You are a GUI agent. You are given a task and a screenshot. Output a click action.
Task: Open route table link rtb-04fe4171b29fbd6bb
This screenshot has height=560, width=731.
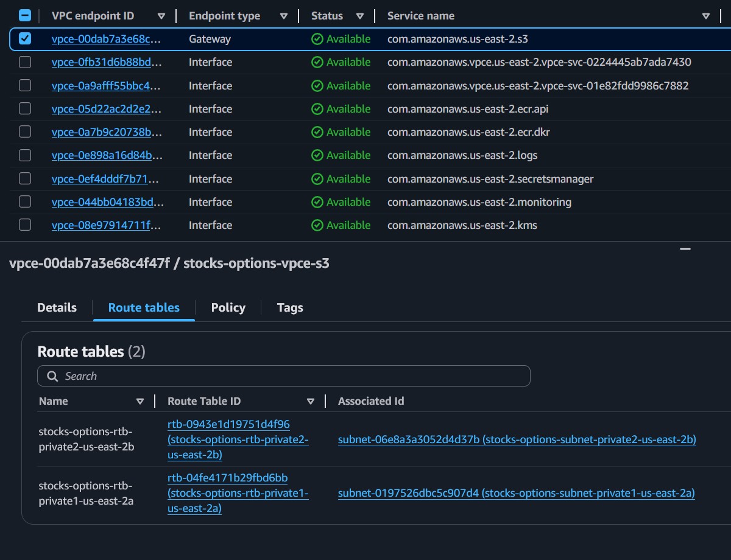click(x=226, y=477)
